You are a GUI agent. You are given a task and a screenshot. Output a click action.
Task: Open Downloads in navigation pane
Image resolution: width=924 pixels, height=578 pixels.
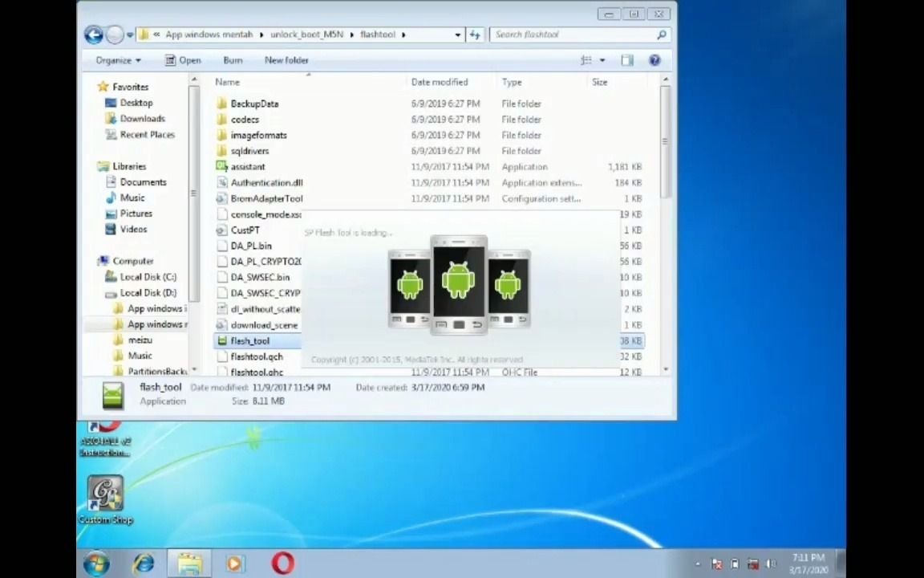[142, 119]
